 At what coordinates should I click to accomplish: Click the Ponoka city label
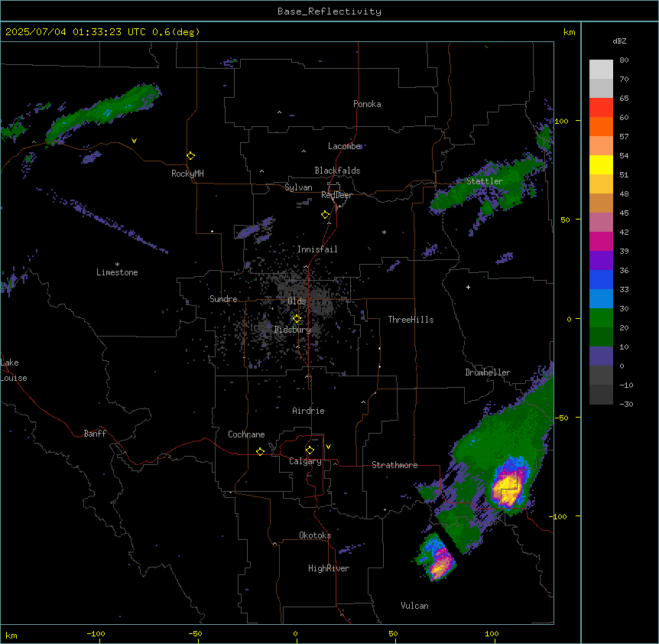click(367, 104)
